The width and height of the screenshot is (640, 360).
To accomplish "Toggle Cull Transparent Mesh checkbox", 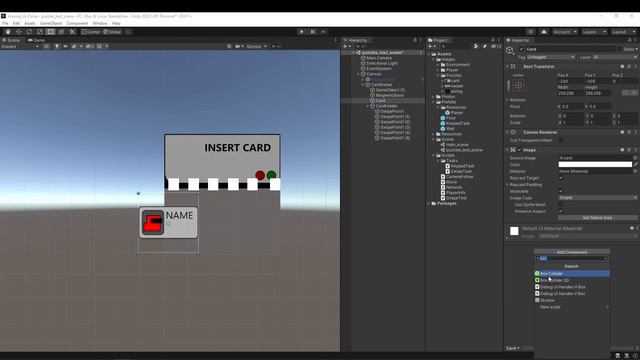I will (561, 140).
